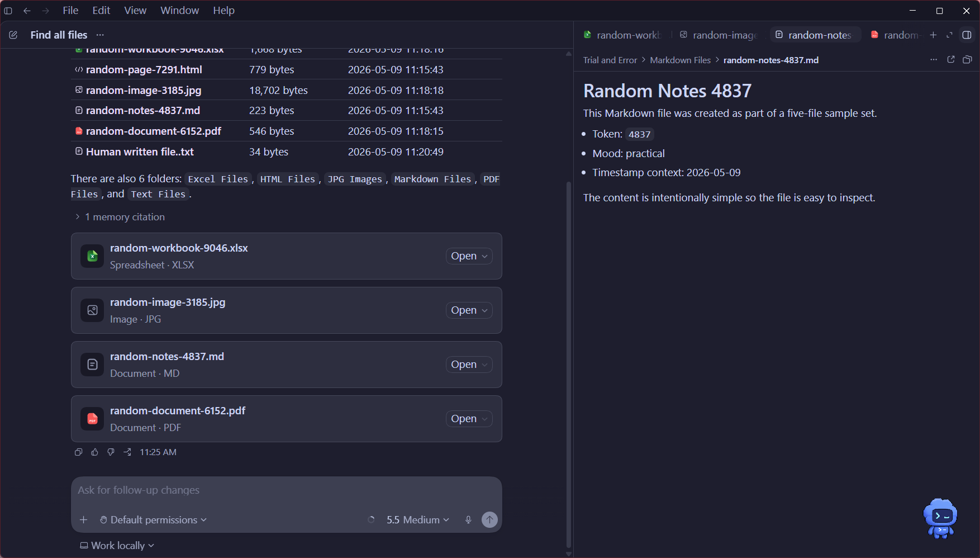This screenshot has height=558, width=980.
Task: Click the copy-window icon in the preview header
Action: (967, 59)
